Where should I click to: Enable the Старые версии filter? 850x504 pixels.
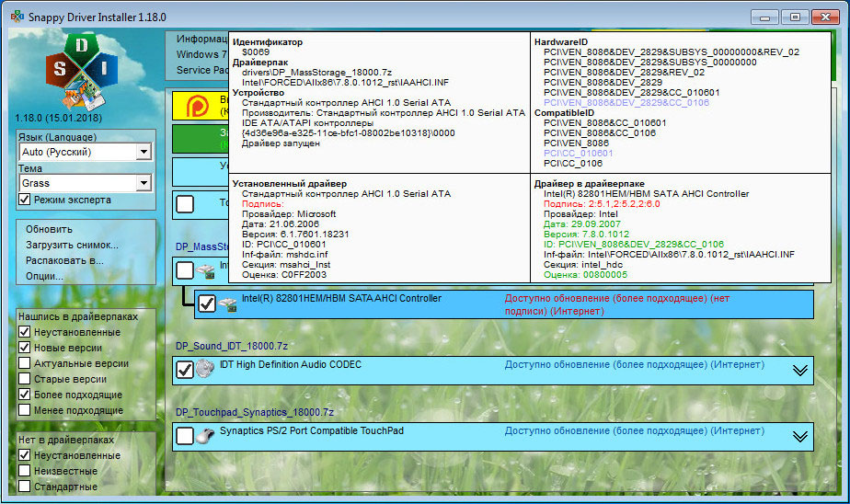pyautogui.click(x=25, y=379)
